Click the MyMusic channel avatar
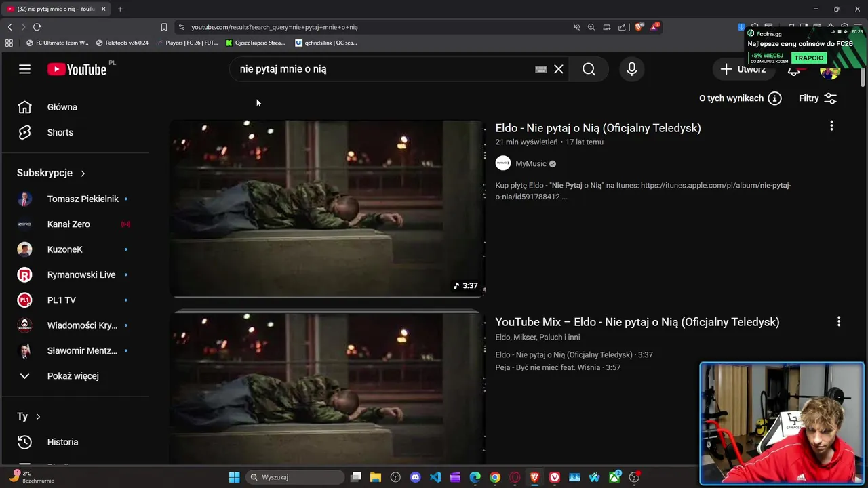This screenshot has width=868, height=488. (x=503, y=163)
